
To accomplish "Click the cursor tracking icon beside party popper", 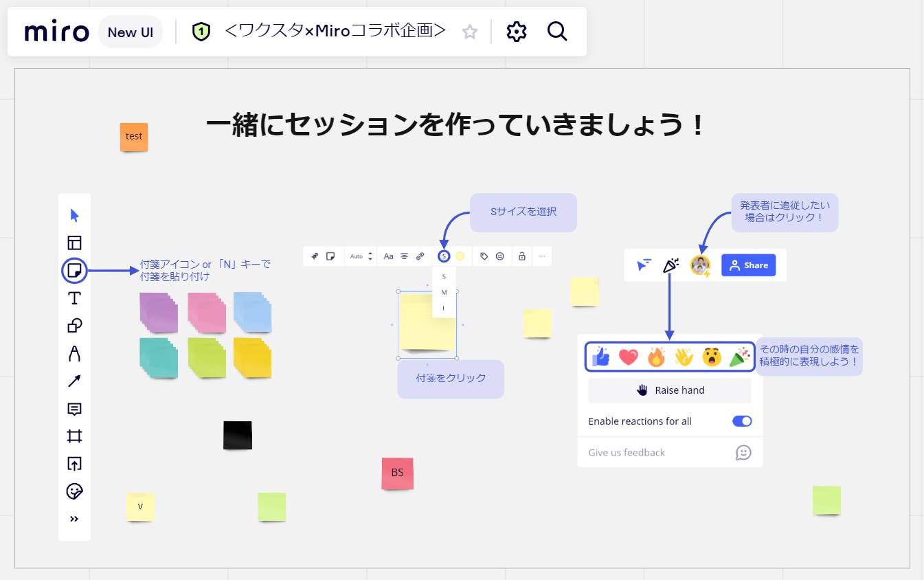I will coord(644,265).
